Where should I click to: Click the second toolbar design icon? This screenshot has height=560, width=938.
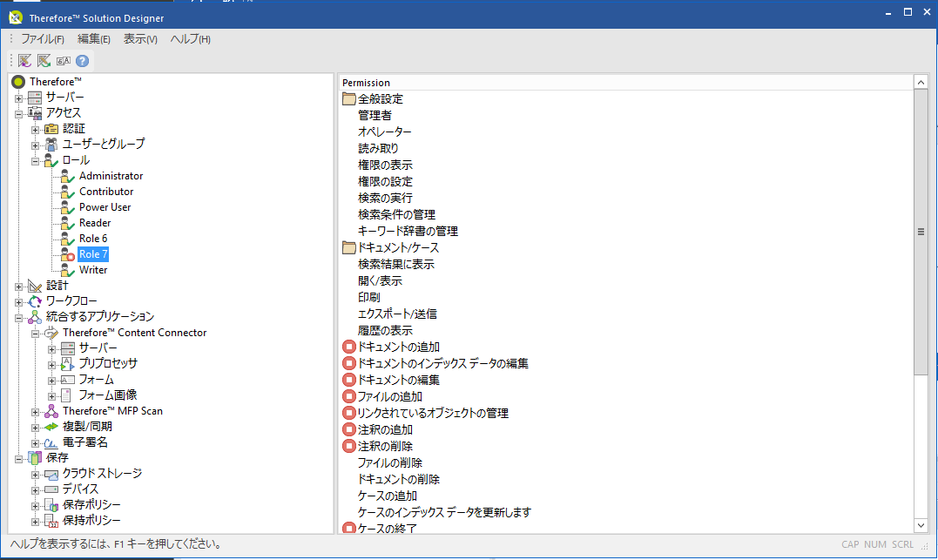pos(44,60)
